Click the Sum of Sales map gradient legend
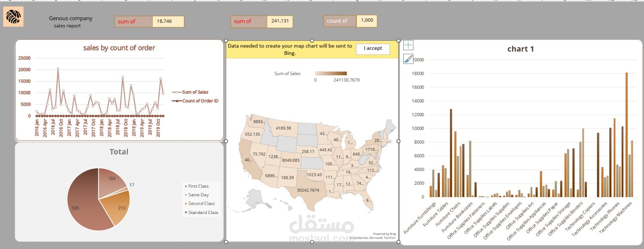The width and height of the screenshot is (644, 249). pos(331,74)
